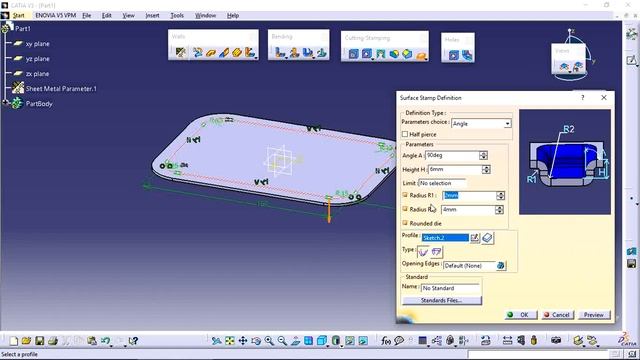This screenshot has width=640, height=360.
Task: Click the Height H spinner arrows
Action: (486, 169)
